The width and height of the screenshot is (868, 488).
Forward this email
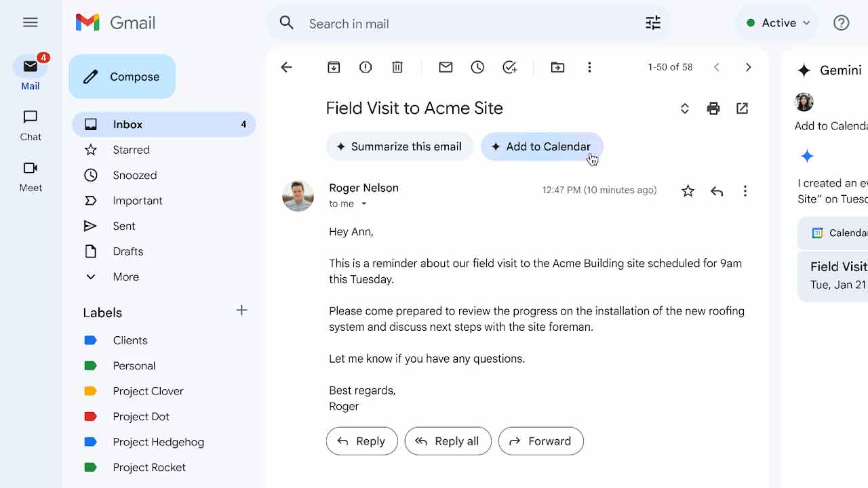click(540, 441)
